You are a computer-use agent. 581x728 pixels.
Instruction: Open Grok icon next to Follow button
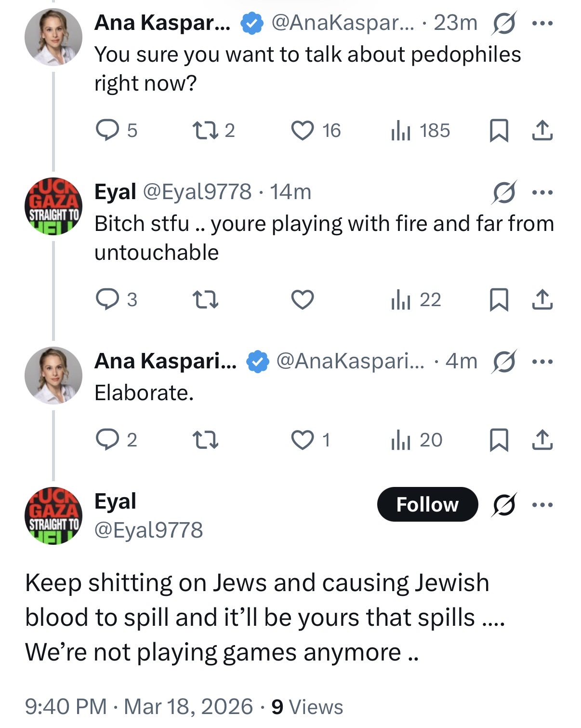504,505
